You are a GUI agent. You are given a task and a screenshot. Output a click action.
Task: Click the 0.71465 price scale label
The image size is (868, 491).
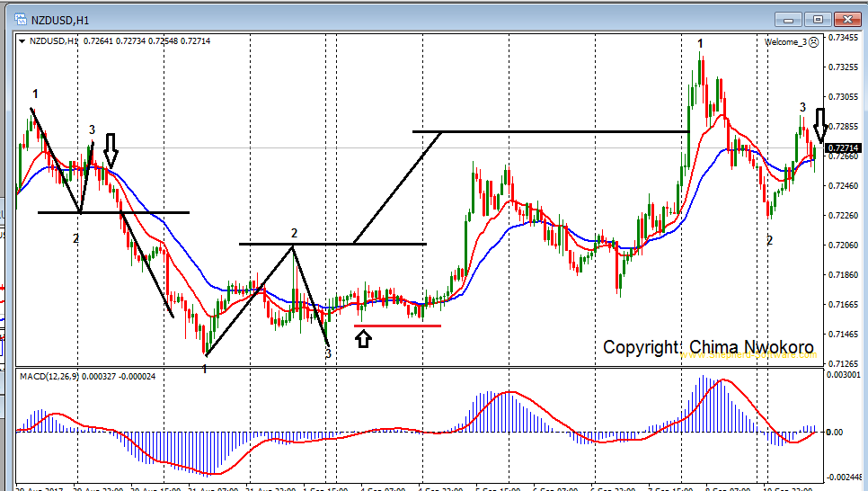tap(843, 335)
